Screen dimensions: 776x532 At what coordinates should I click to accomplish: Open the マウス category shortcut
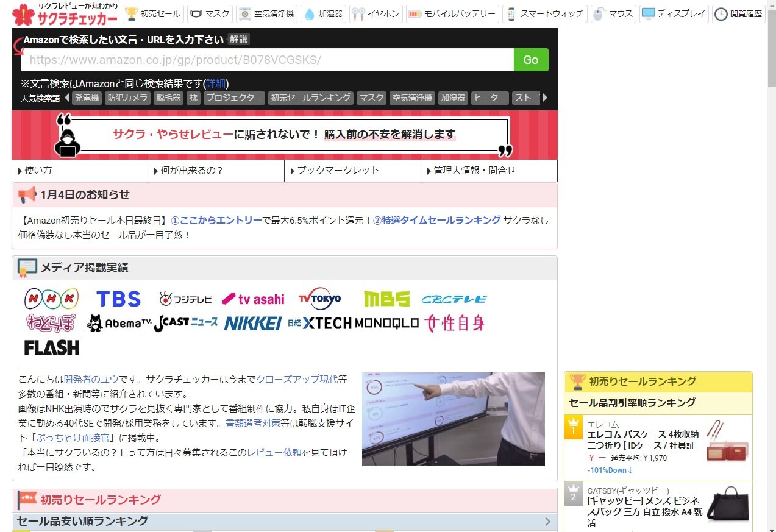point(613,13)
